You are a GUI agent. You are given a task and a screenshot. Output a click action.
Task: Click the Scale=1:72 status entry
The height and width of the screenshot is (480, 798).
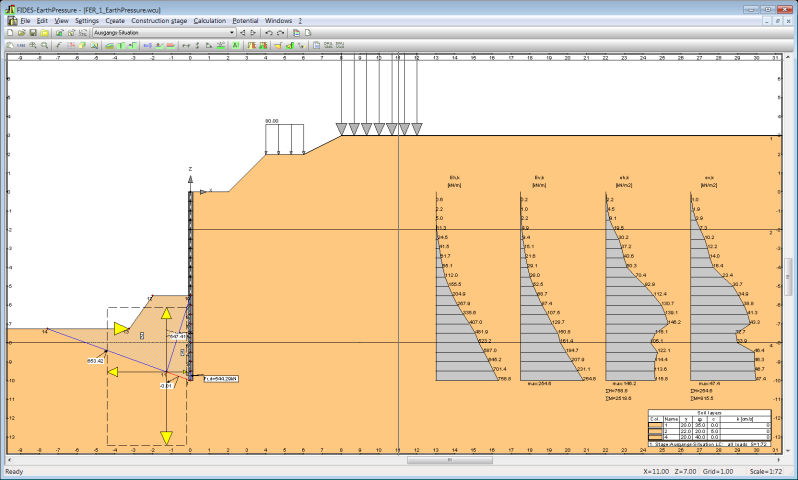[765, 471]
